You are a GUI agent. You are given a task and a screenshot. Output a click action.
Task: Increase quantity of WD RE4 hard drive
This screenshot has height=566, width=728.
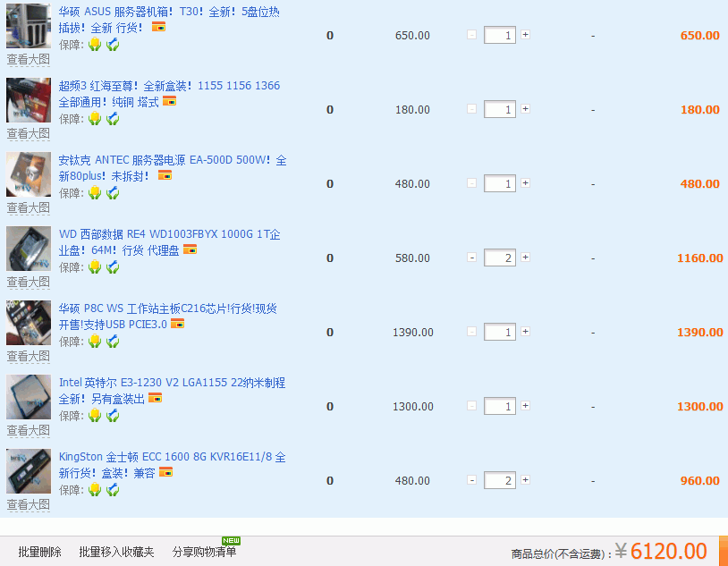pyautogui.click(x=526, y=258)
